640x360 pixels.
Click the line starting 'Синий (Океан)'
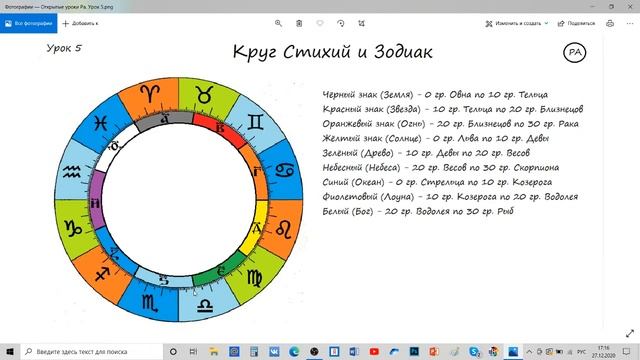coord(437,182)
